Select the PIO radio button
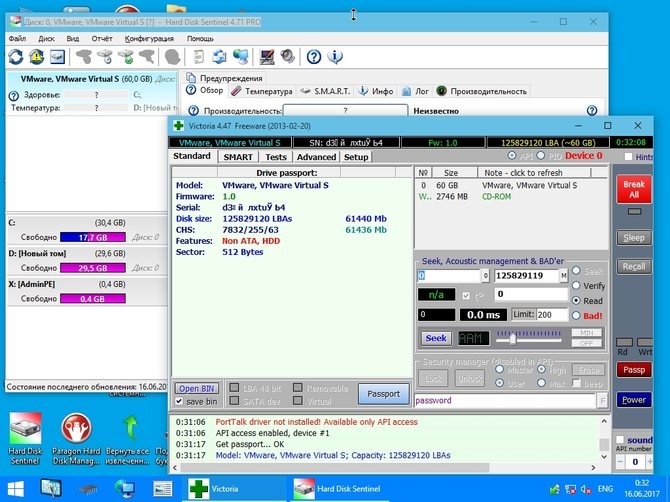Screen dimensions: 670x502 point(541,156)
